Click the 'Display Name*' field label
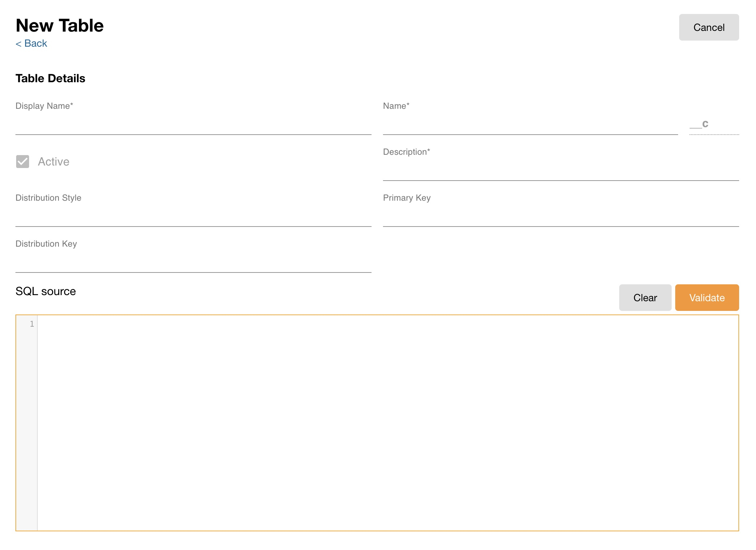Image resolution: width=756 pixels, height=550 pixels. tap(44, 106)
